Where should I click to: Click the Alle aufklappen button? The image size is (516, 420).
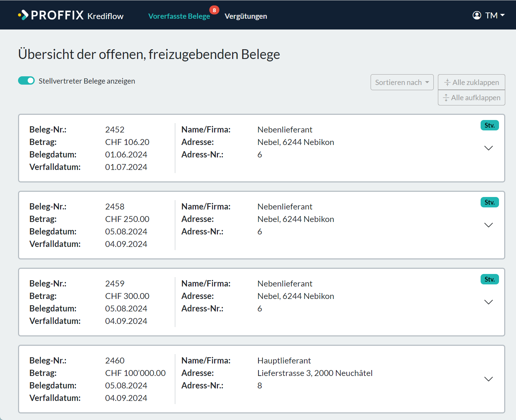coord(471,98)
